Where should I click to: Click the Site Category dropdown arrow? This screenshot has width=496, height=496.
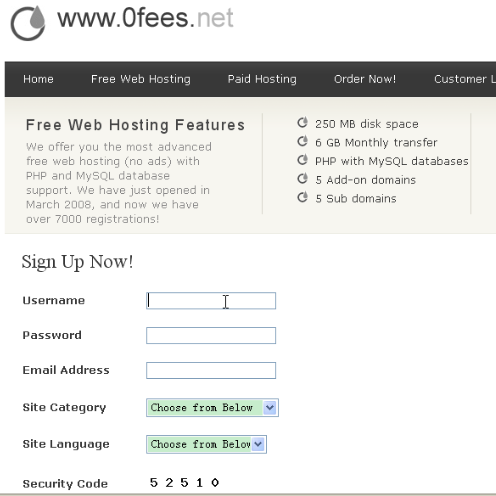tap(270, 407)
